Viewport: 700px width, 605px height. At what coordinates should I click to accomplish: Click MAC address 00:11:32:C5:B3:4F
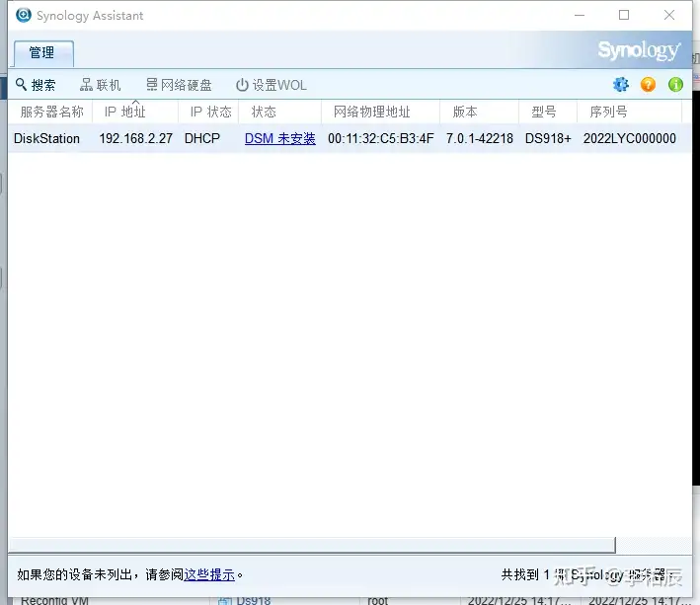(381, 139)
